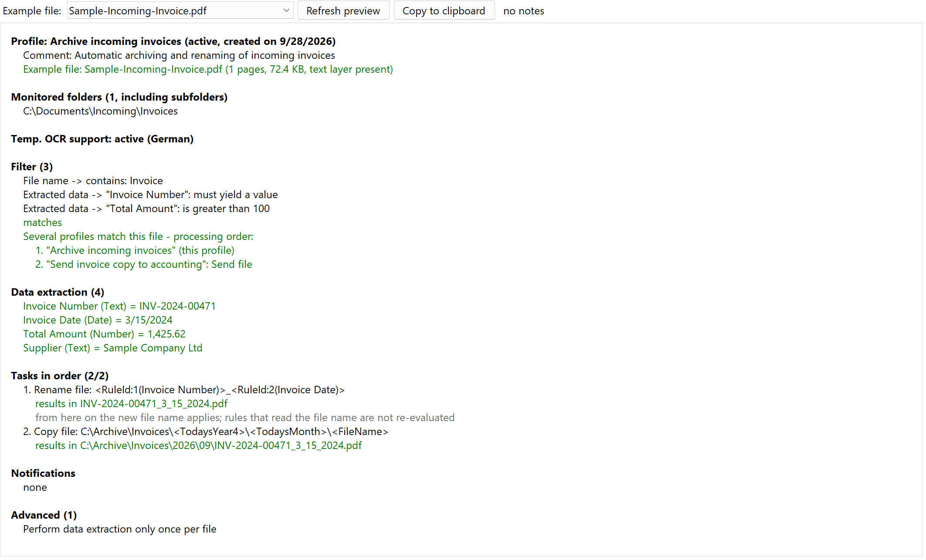Image resolution: width=926 pixels, height=560 pixels.
Task: Click the Temp. OCR support heading
Action: click(x=102, y=139)
